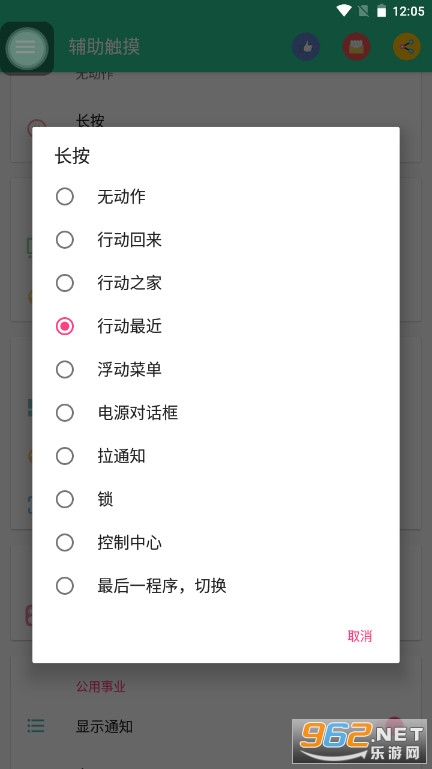
Task: Select 行动之家 option
Action: tap(216, 283)
